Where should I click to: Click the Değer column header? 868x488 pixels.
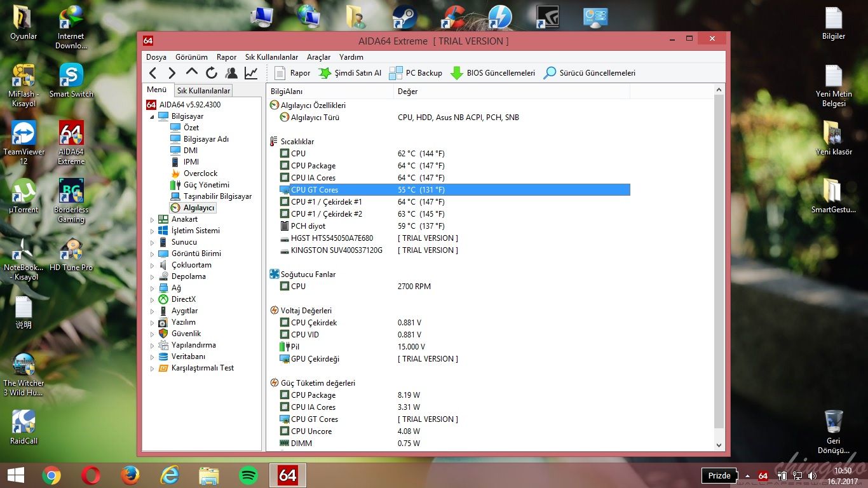(x=512, y=91)
